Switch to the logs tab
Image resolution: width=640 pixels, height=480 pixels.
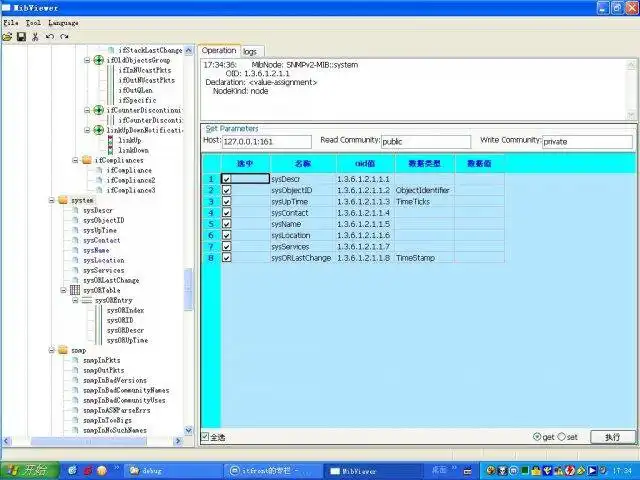coord(250,52)
